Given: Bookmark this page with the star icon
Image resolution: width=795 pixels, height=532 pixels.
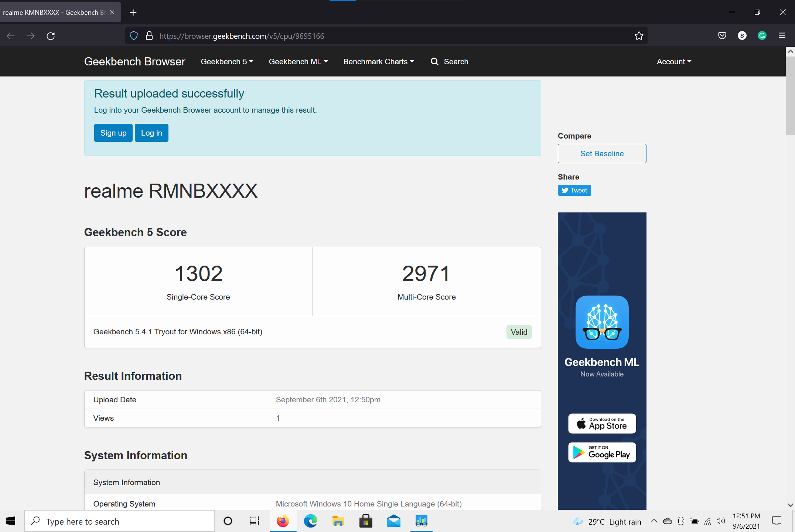Looking at the screenshot, I should 639,36.
